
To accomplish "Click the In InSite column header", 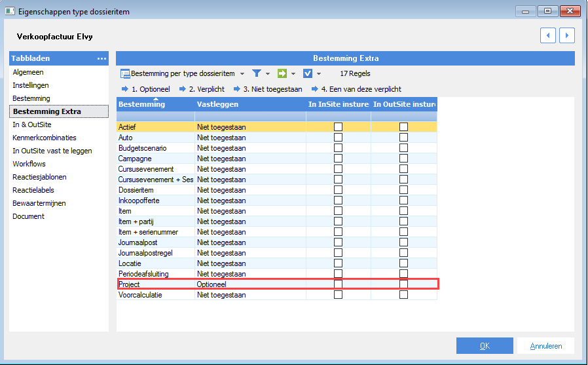I will 339,104.
